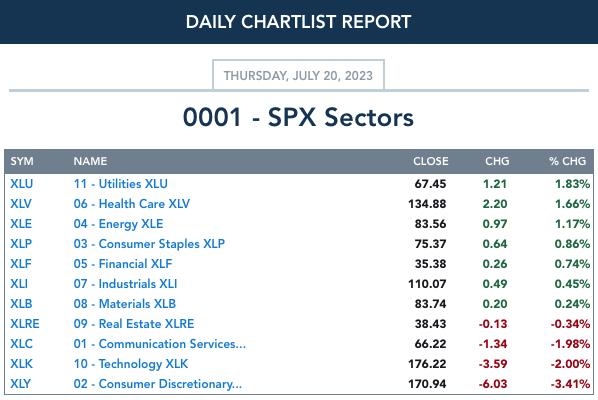Open 09 - Real Estate XLRE chart
This screenshot has height=400, width=598.
[x=134, y=324]
